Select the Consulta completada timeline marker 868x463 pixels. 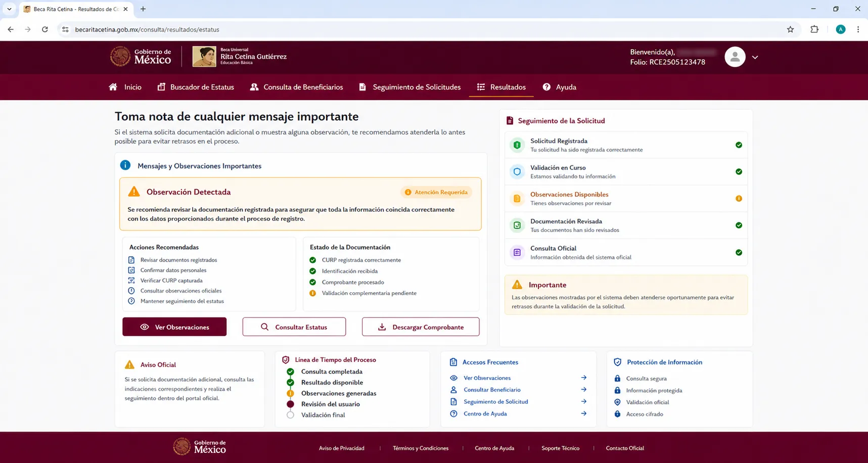[290, 372]
